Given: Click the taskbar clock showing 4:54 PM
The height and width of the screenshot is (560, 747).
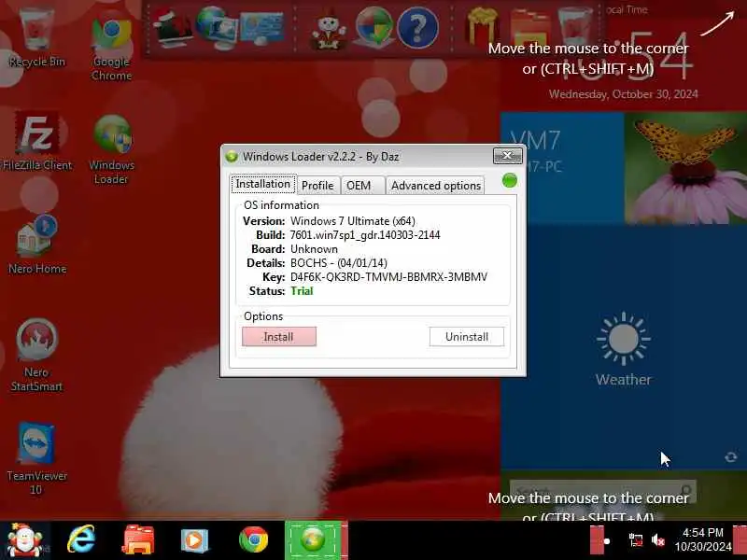Looking at the screenshot, I should [703, 539].
